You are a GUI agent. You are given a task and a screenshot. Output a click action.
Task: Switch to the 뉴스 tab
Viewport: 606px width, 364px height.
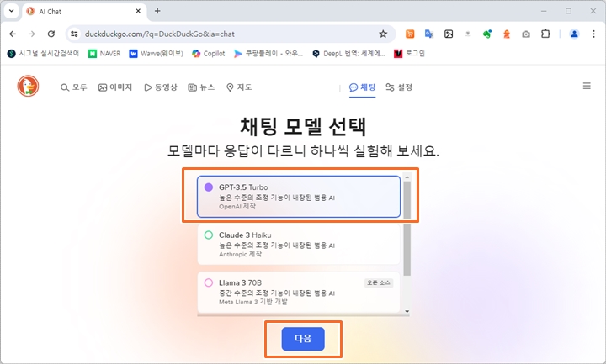point(201,87)
